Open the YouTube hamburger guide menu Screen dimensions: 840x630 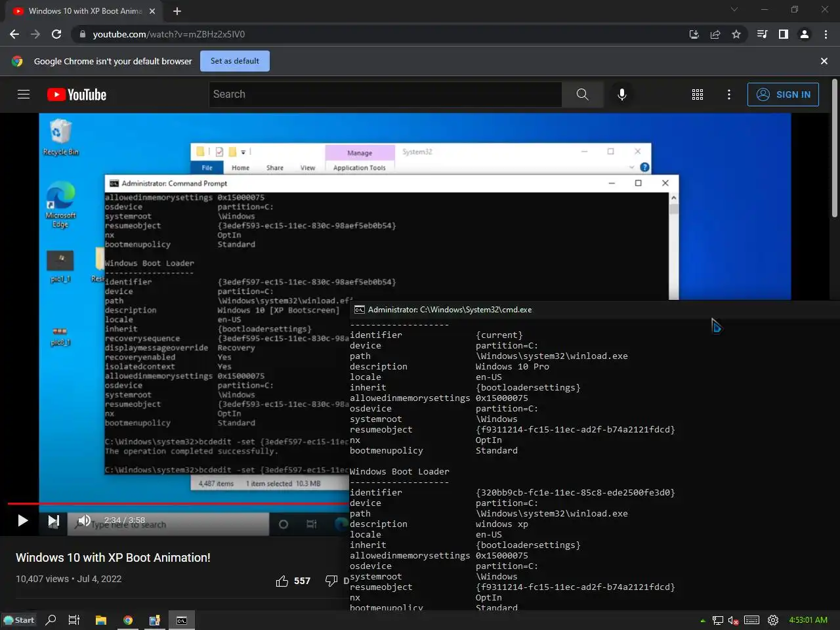24,94
